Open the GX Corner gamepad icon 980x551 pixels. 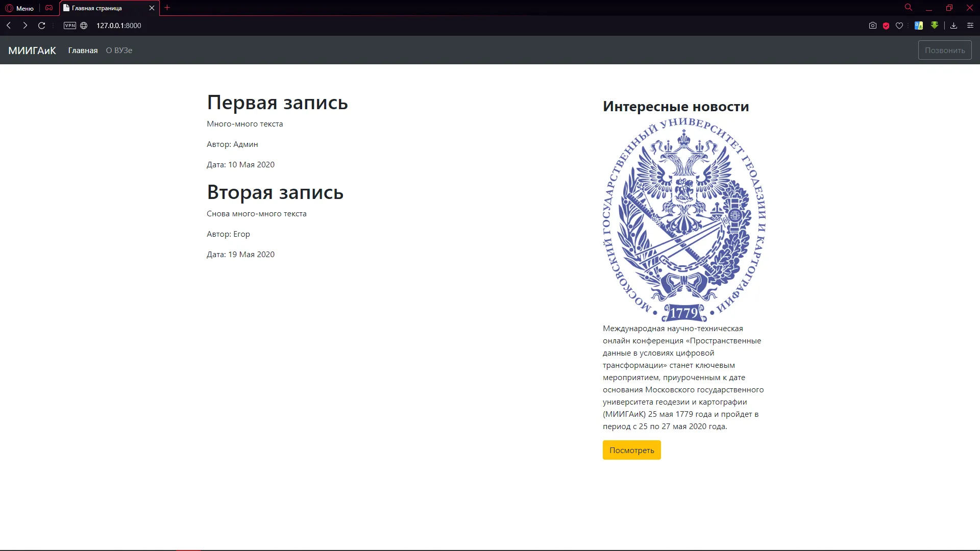[49, 8]
